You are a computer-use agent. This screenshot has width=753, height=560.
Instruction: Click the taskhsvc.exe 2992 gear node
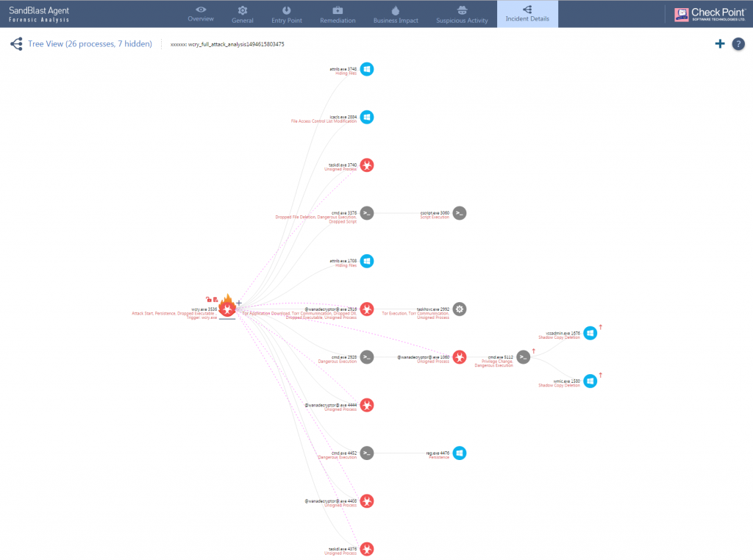pos(460,309)
